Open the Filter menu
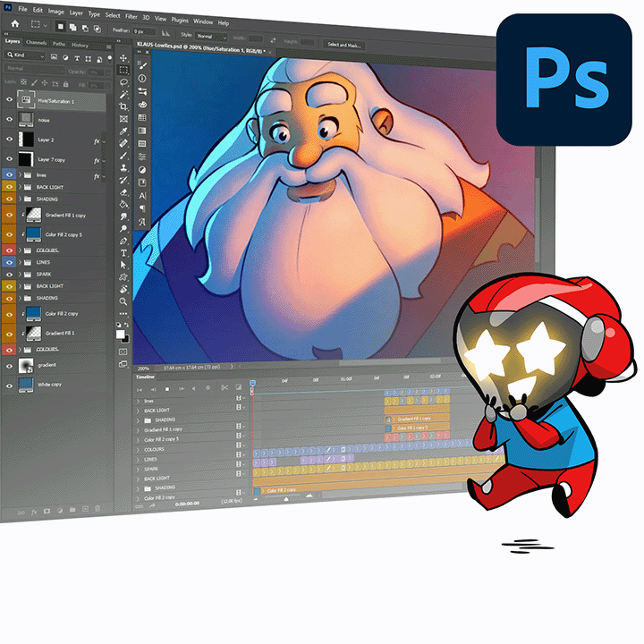The width and height of the screenshot is (644, 644). 131,16
